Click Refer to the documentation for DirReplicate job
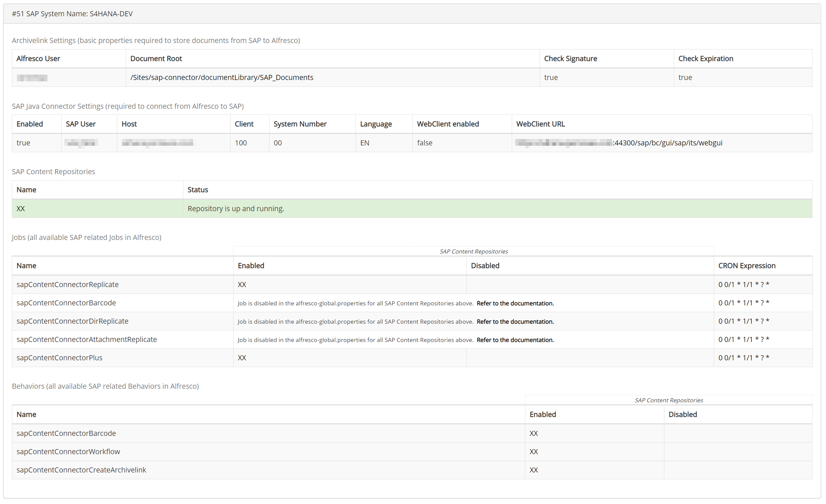This screenshot has height=504, width=826. click(x=515, y=321)
